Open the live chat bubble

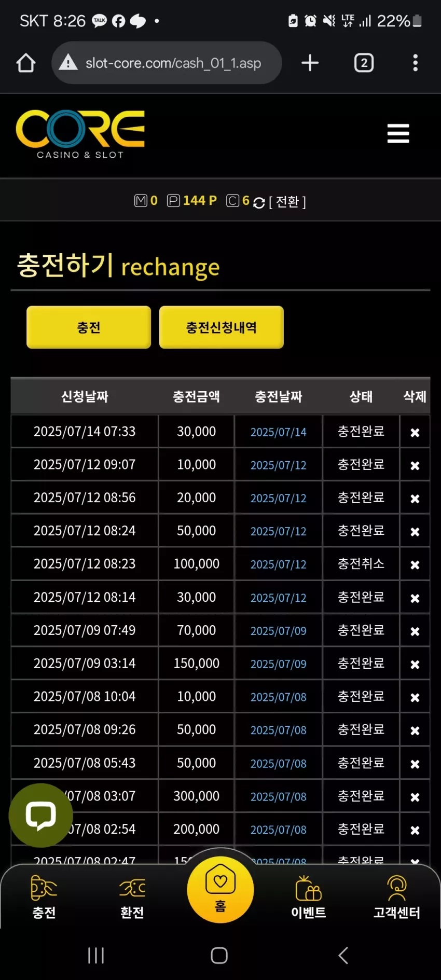coord(41,815)
